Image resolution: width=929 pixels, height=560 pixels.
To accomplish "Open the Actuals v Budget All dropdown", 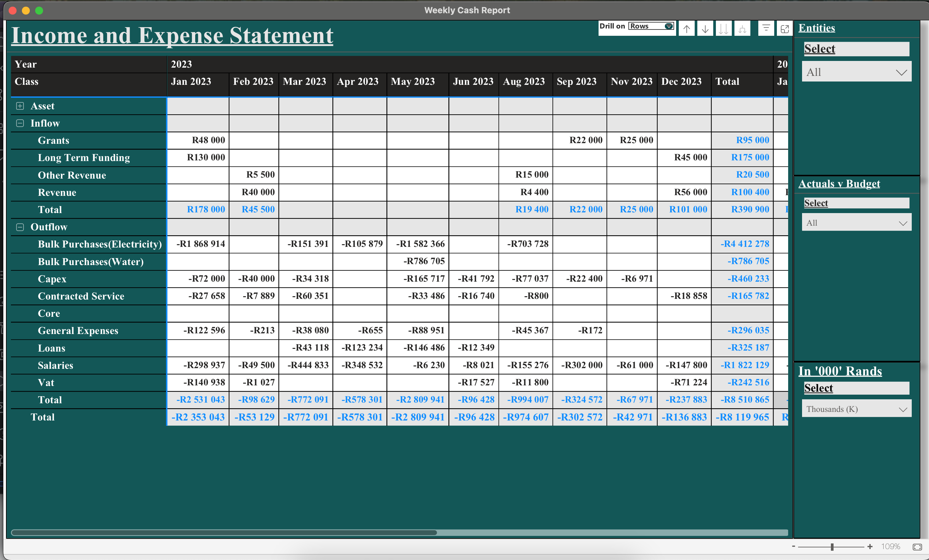I will tap(856, 223).
